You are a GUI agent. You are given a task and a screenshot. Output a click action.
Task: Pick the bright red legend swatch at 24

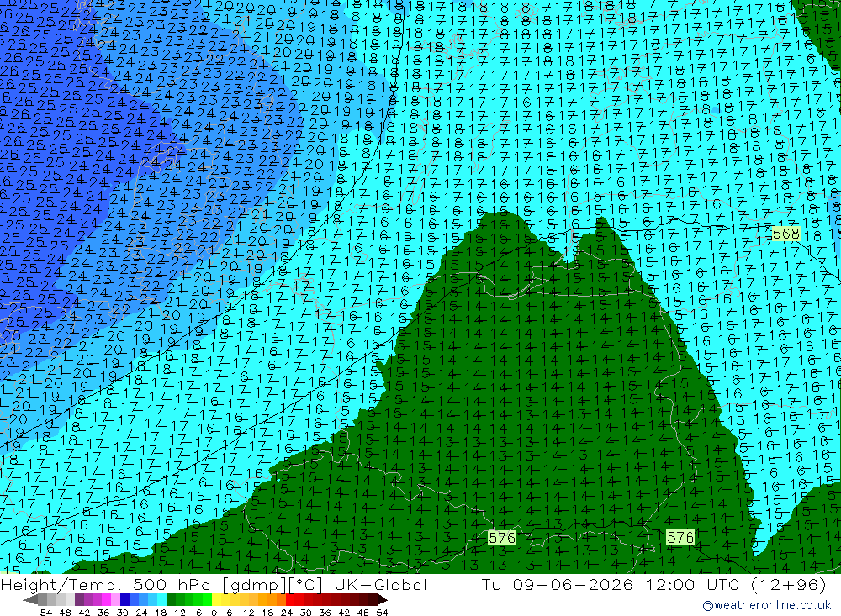pos(290,600)
